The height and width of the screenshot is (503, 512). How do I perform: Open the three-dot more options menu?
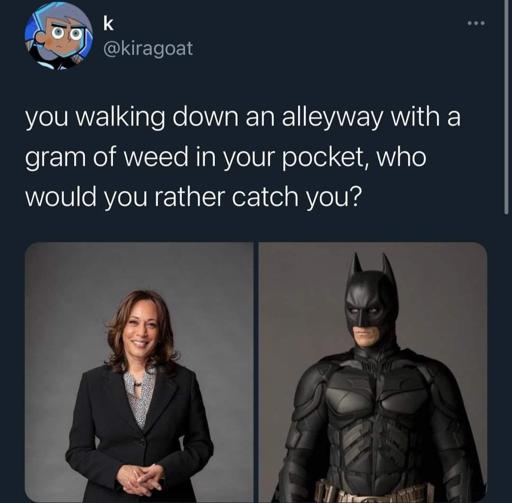(x=477, y=23)
